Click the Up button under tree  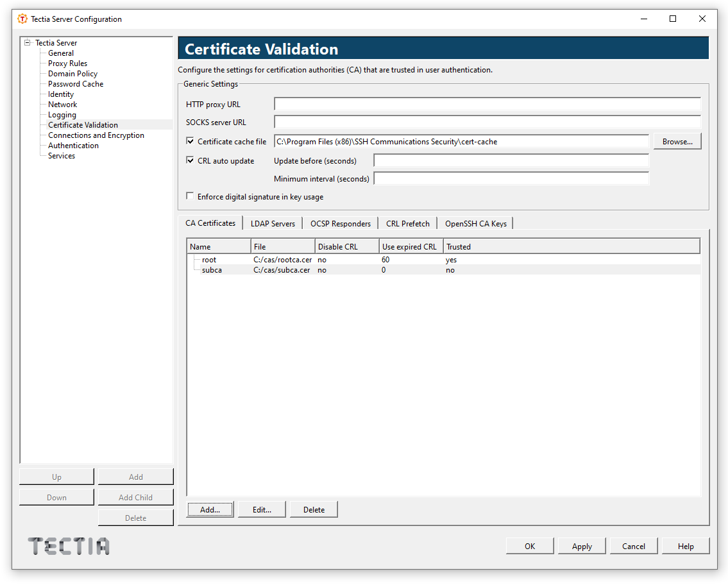[56, 477]
